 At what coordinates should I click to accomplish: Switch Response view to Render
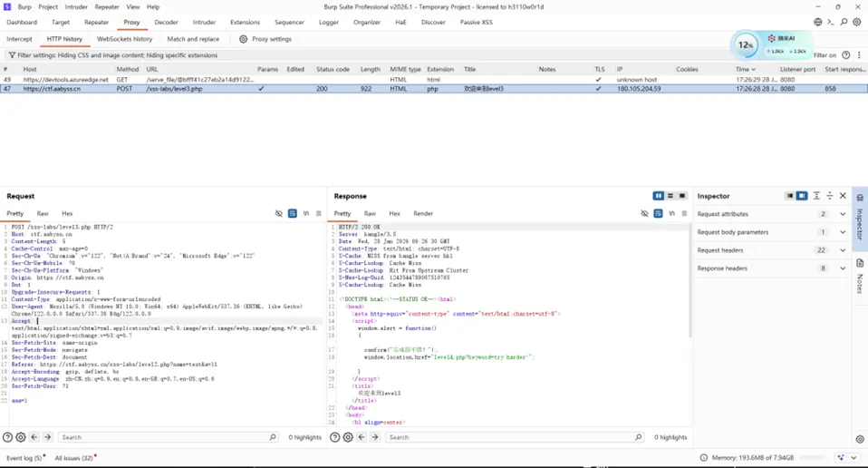pos(423,213)
